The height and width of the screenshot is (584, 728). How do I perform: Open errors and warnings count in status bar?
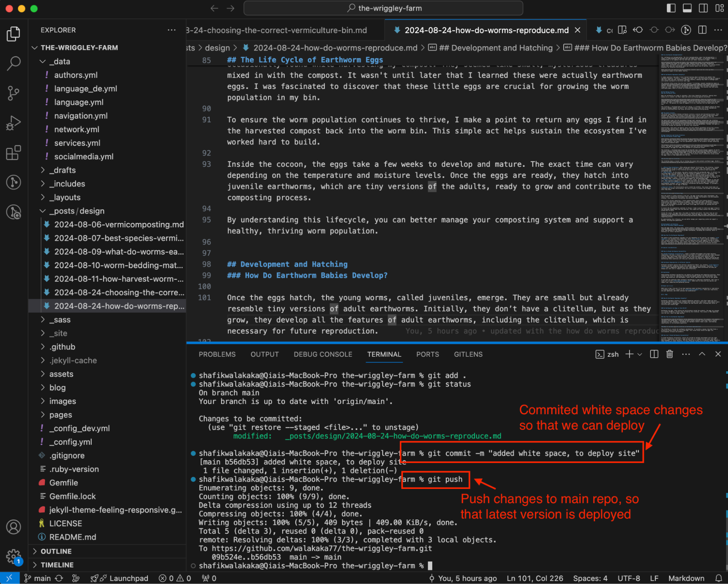(x=175, y=578)
